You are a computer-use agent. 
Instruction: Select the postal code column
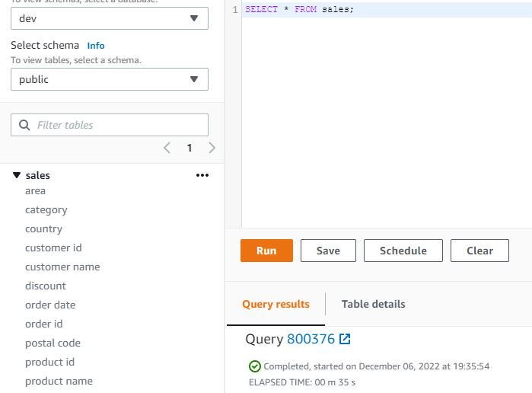[x=53, y=343]
